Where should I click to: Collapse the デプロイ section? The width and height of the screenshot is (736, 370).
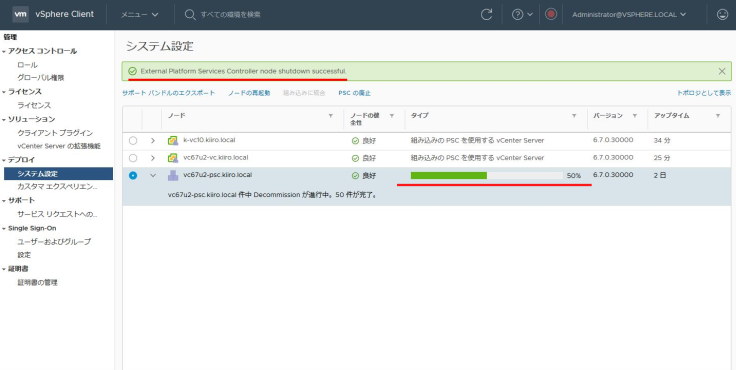point(4,160)
